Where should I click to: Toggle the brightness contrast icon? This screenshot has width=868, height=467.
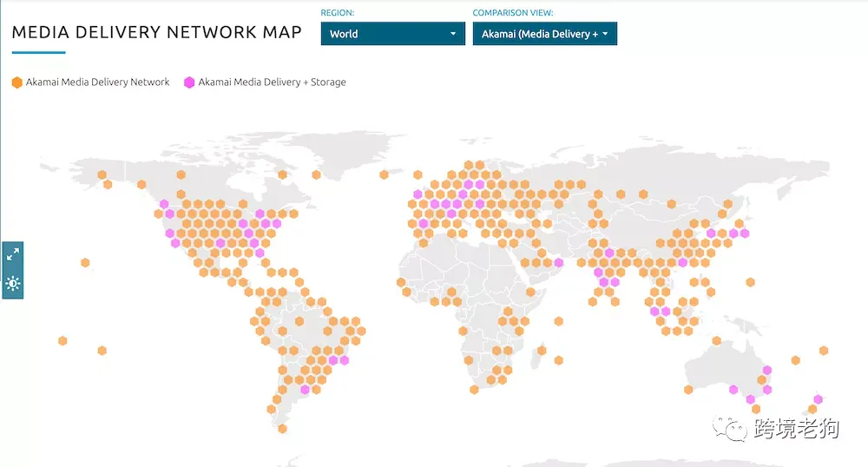point(13,284)
